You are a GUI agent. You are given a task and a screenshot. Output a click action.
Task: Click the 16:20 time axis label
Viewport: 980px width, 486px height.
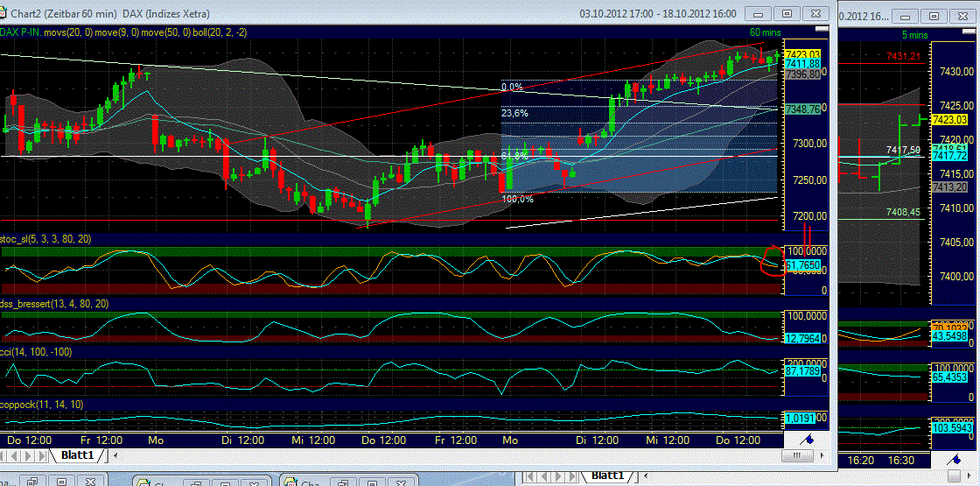pyautogui.click(x=861, y=460)
